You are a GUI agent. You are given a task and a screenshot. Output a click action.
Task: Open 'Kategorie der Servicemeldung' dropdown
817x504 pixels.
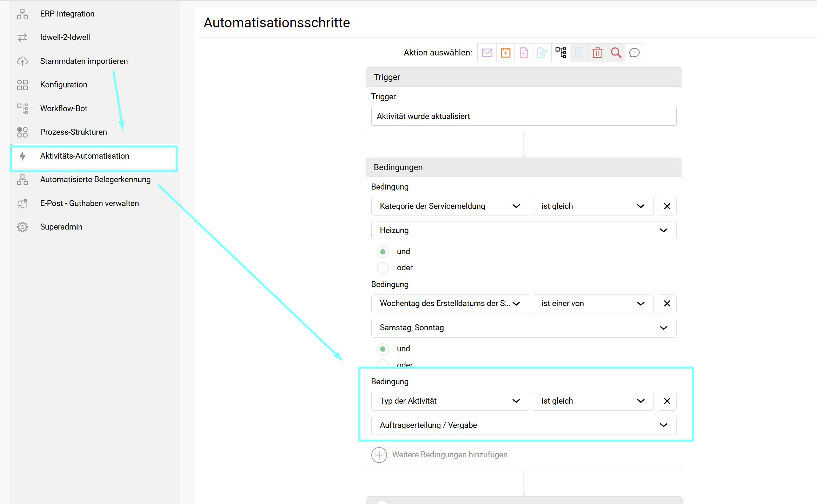tap(450, 206)
